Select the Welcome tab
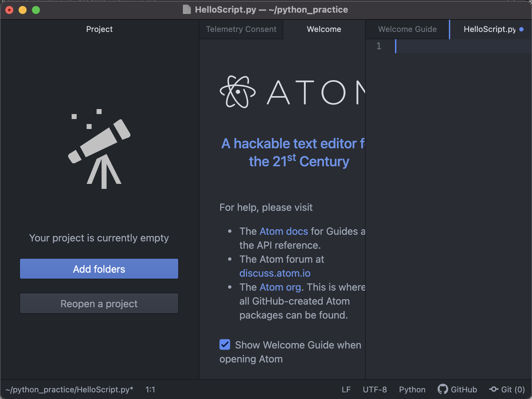 point(324,29)
